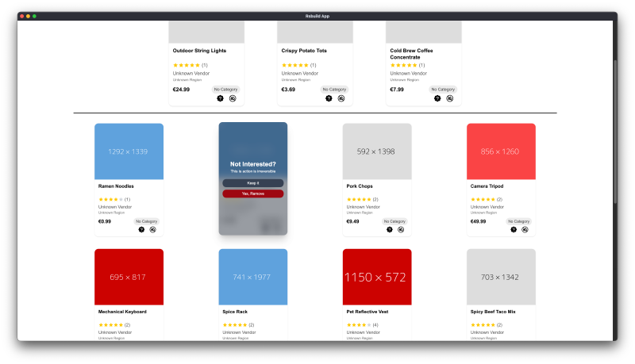The width and height of the screenshot is (635, 364).
Task: Click the crossed-out icon on Camera Tripod card
Action: pyautogui.click(x=525, y=229)
